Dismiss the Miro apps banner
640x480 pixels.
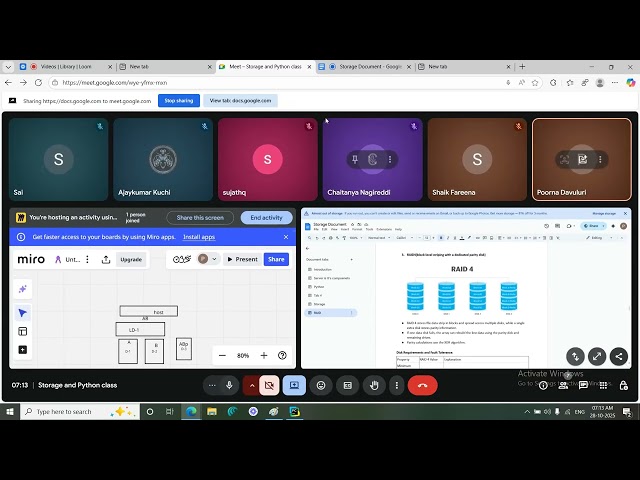tap(286, 237)
